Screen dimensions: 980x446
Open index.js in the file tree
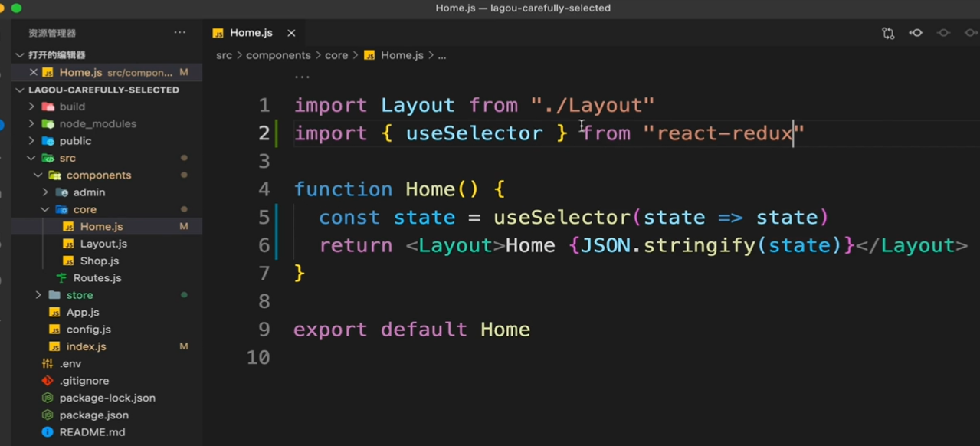point(86,346)
